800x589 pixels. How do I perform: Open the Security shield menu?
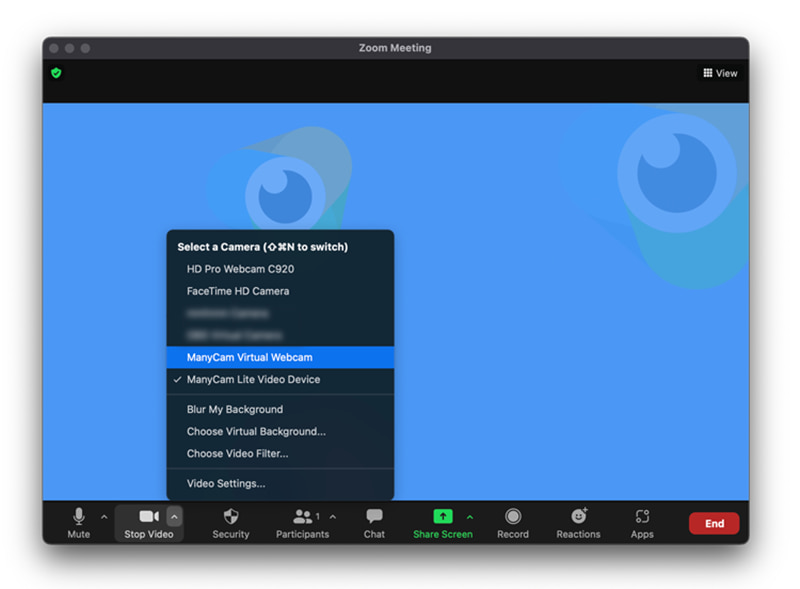[x=231, y=523]
